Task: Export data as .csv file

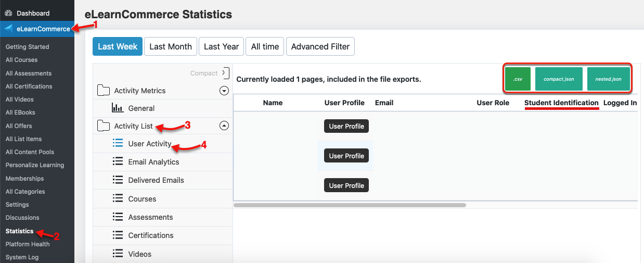Action: (x=518, y=79)
